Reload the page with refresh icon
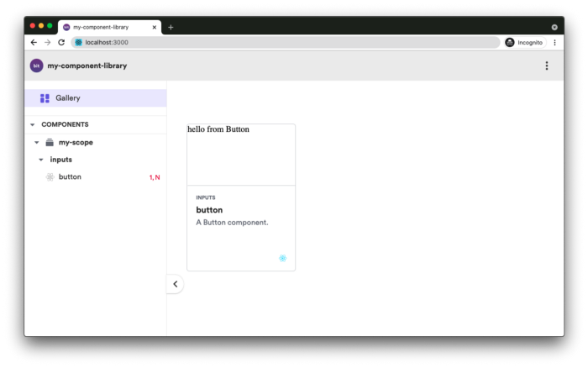The height and width of the screenshot is (368, 588). (x=62, y=42)
